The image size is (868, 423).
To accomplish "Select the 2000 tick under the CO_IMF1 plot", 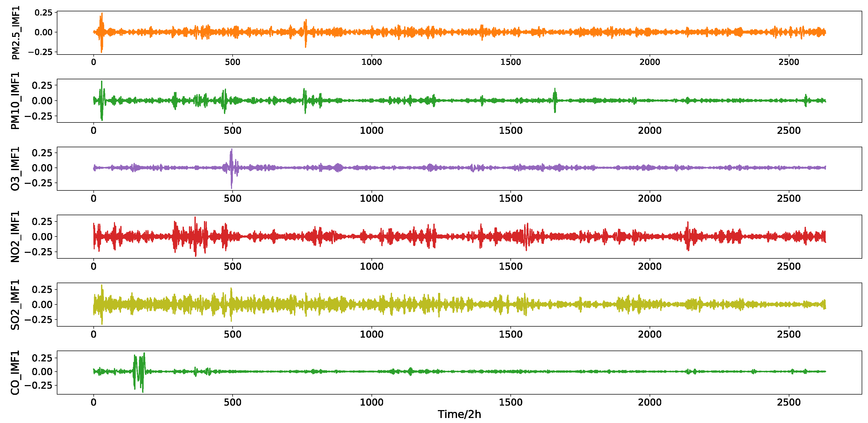I will point(650,402).
